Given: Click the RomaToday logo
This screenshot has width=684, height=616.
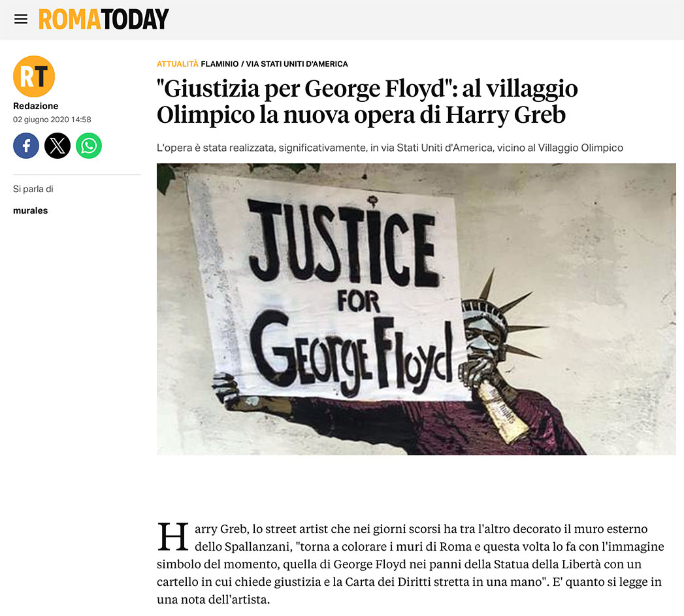Looking at the screenshot, I should (x=103, y=19).
